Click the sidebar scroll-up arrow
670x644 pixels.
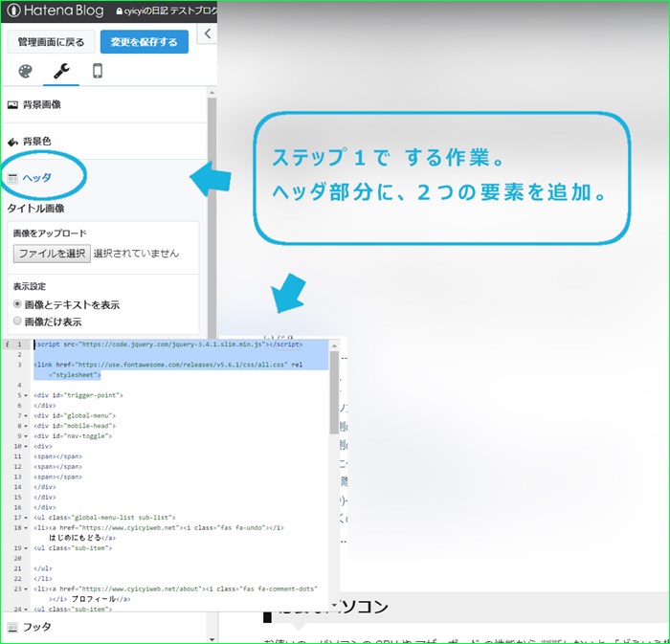[212, 93]
